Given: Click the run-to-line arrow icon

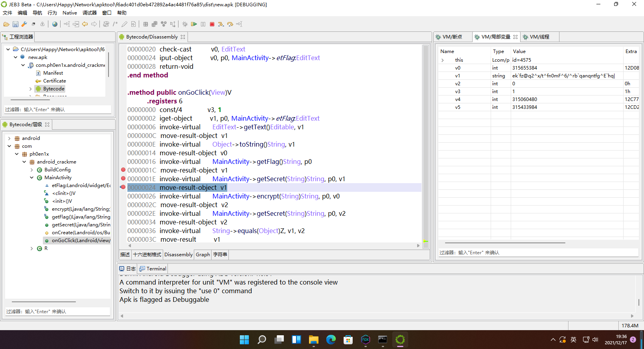Looking at the screenshot, I should (x=239, y=24).
